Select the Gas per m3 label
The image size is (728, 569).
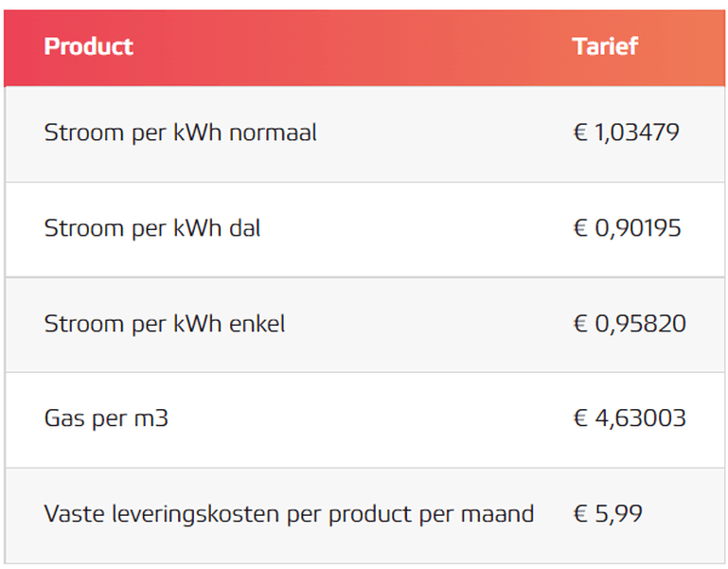(106, 418)
